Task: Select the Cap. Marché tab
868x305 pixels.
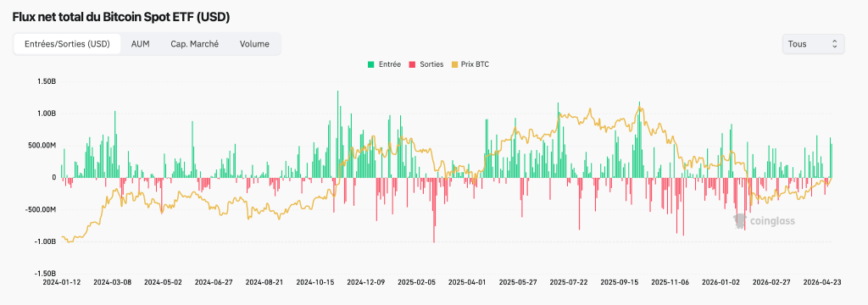Action: coord(194,44)
